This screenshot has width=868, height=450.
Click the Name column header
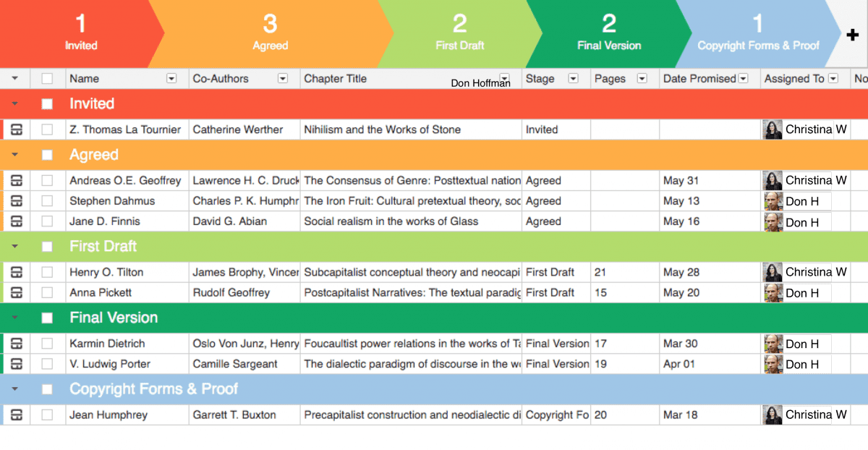(85, 79)
